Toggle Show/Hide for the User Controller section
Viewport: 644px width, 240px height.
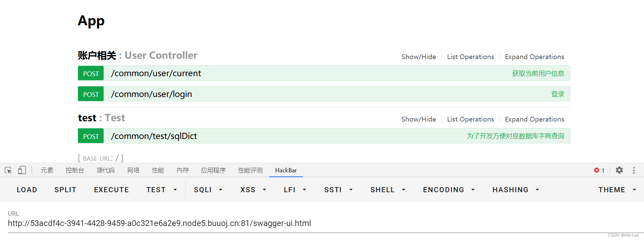point(419,56)
